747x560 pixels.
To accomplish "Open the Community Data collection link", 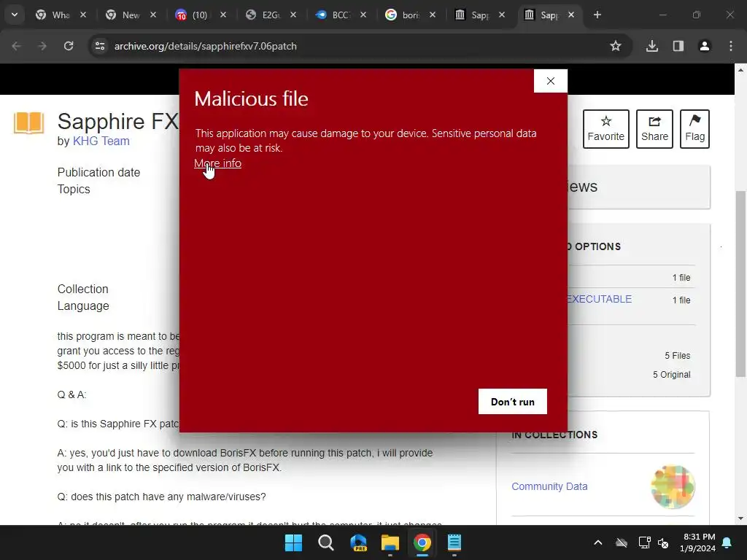I will [549, 486].
